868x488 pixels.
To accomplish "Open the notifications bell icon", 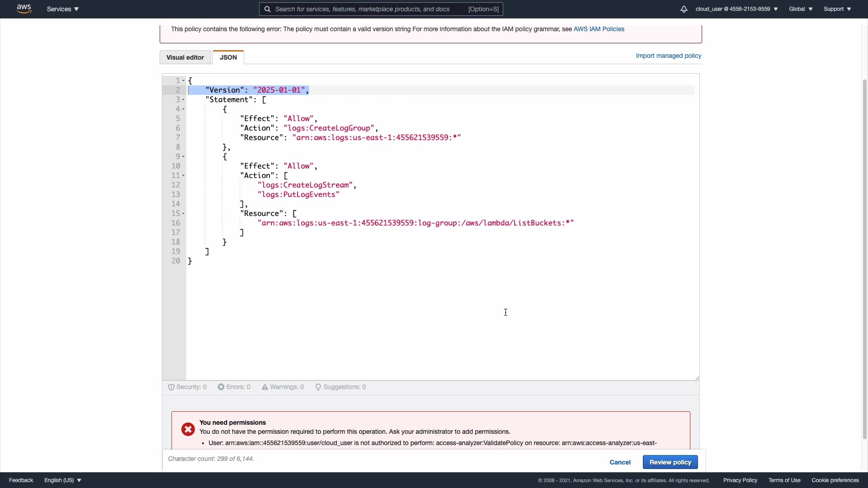I will 684,9.
